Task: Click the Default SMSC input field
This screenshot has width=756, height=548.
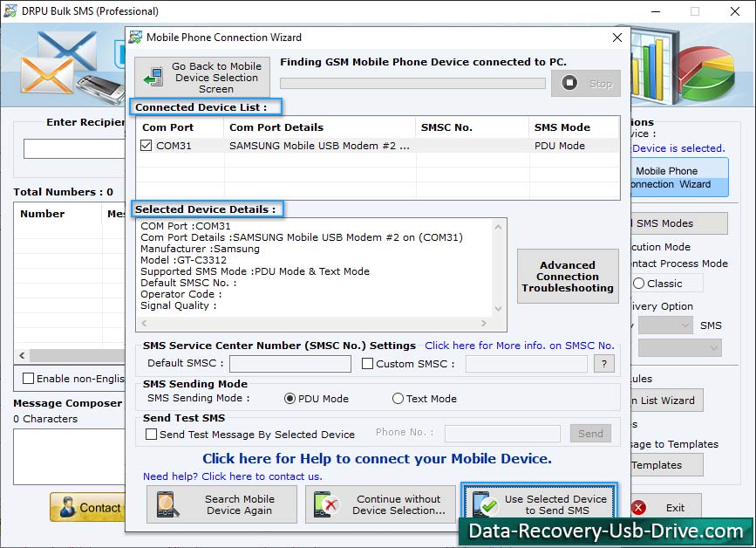Action: point(290,364)
